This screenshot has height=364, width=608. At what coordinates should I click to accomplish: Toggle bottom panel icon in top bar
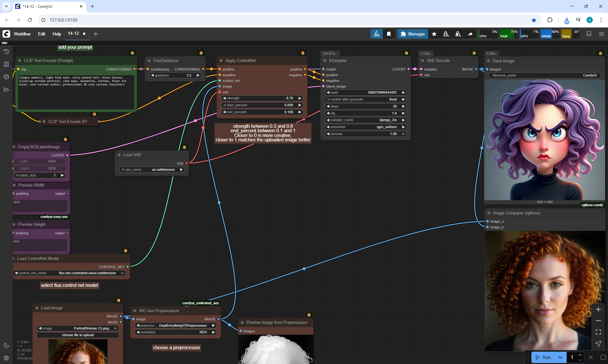[589, 34]
